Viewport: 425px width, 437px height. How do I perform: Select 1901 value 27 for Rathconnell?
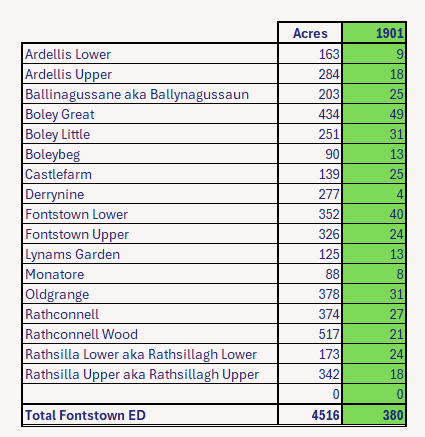point(374,314)
